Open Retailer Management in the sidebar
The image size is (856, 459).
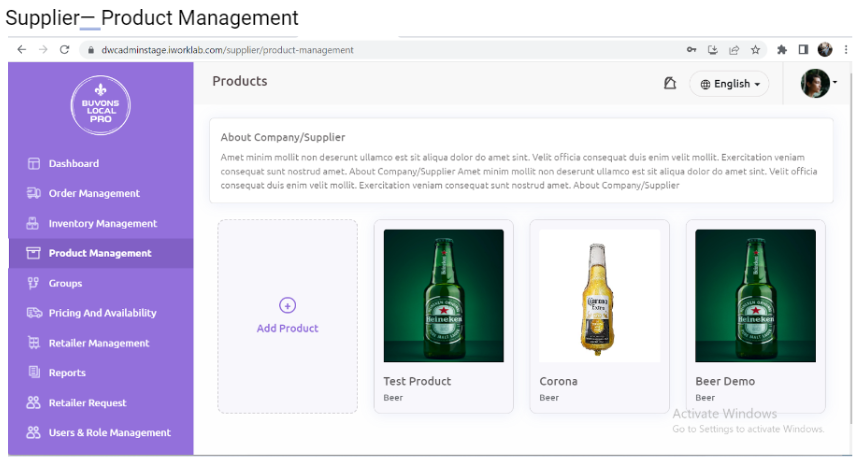tap(98, 343)
